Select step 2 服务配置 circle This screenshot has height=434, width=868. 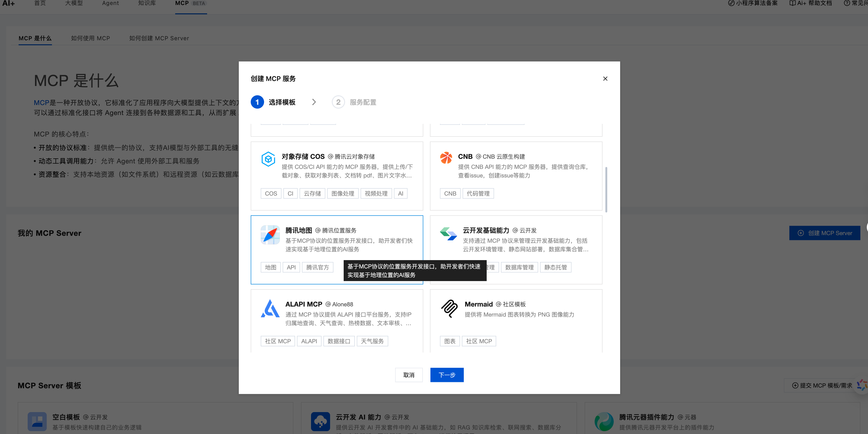(338, 102)
